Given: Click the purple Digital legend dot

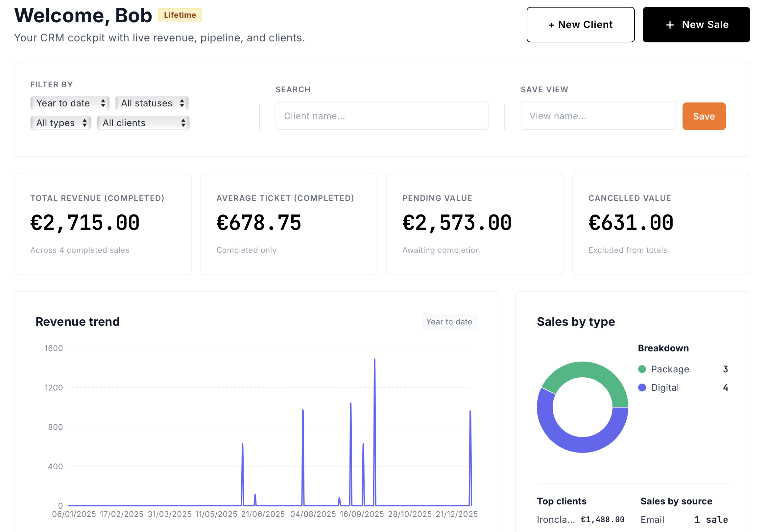Looking at the screenshot, I should pos(642,387).
